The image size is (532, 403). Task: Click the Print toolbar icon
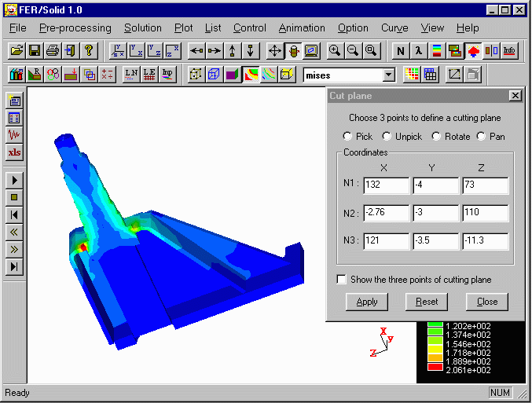point(53,51)
